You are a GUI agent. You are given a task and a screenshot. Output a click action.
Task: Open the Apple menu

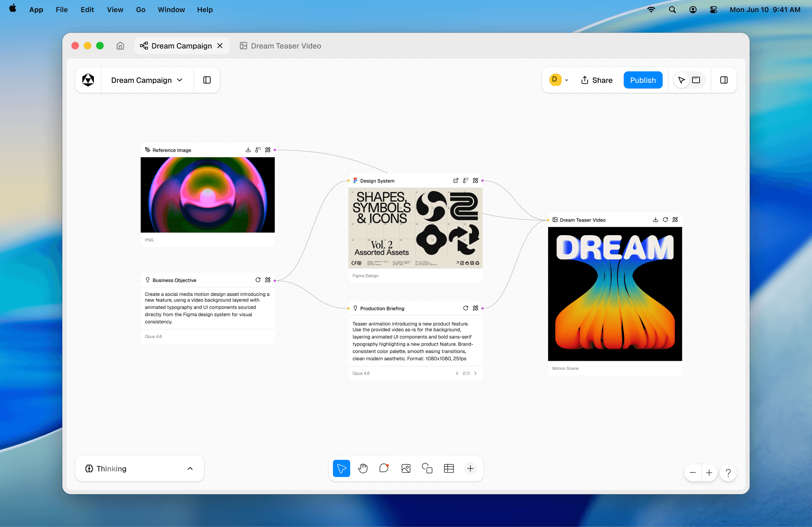coord(13,9)
